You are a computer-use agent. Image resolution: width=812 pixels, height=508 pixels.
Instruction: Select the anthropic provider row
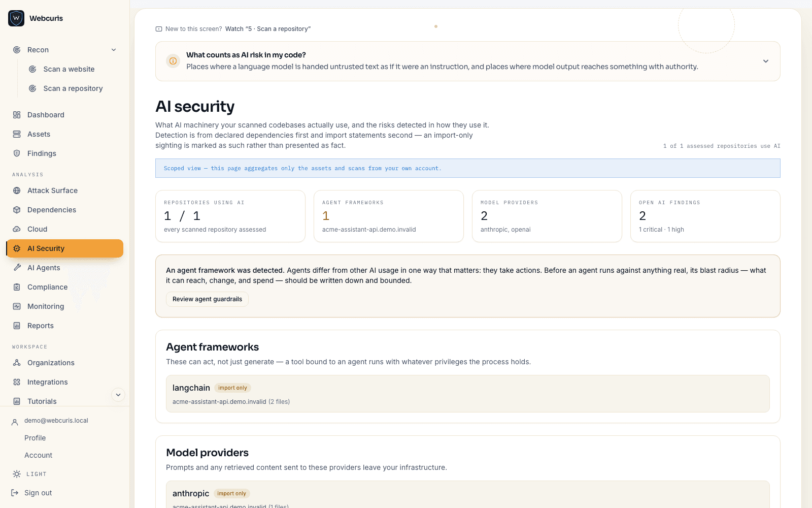(468, 494)
